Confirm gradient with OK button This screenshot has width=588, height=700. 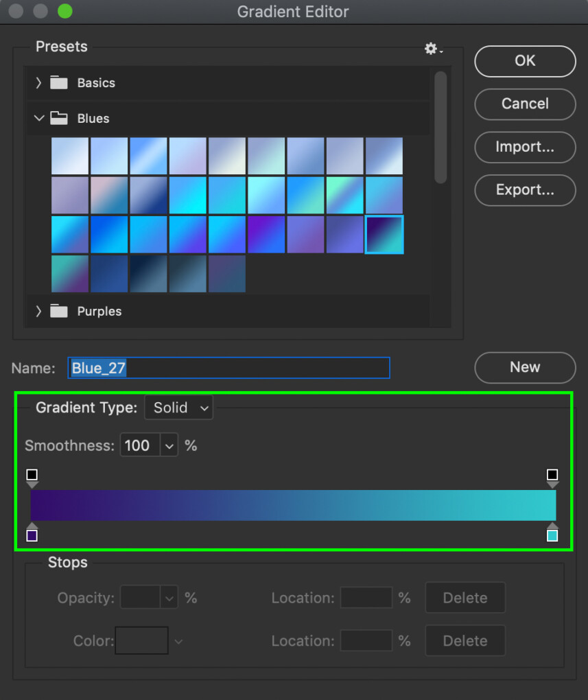525,61
